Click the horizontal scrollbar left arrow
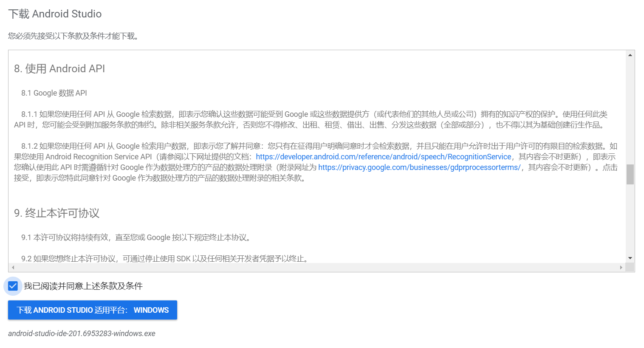 [x=13, y=267]
